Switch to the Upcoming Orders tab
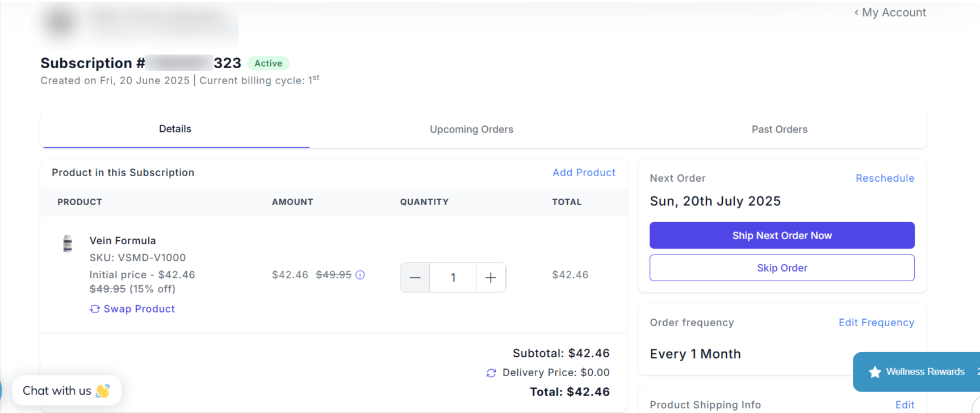 (x=471, y=130)
